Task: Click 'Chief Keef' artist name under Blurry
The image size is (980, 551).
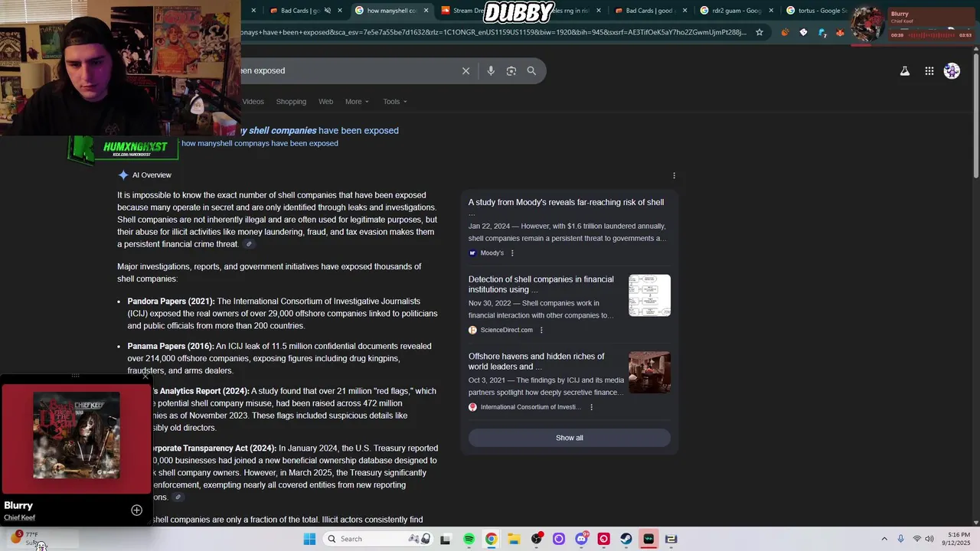Action: pos(19,518)
